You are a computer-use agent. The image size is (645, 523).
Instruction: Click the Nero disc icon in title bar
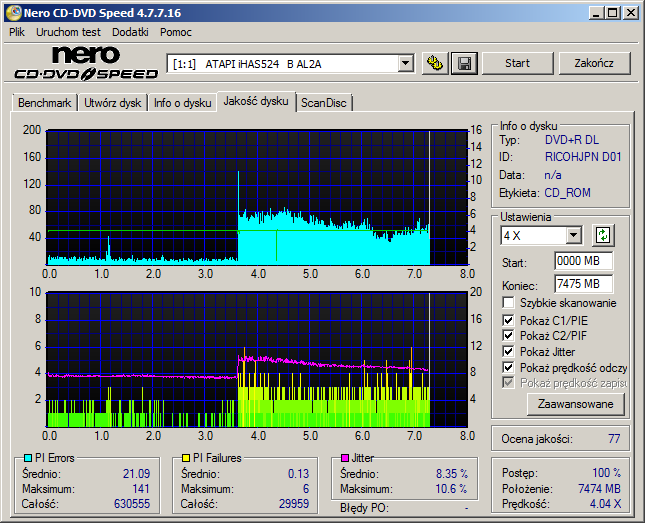(x=13, y=13)
